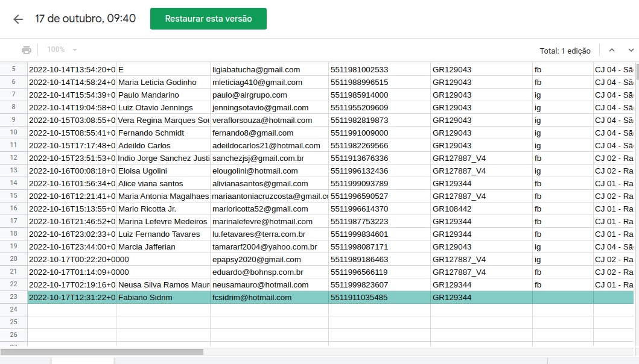The width and height of the screenshot is (639, 364).
Task: Click Restaurar esta versão button
Action: point(208,19)
